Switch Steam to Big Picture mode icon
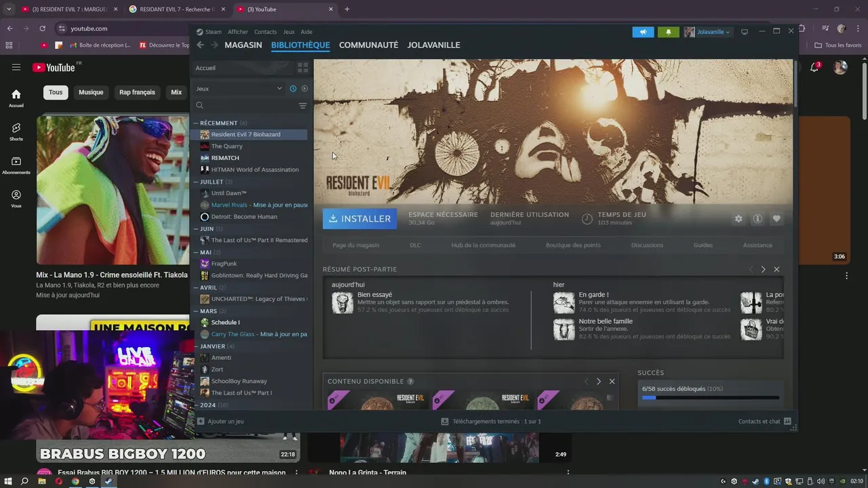 click(744, 32)
